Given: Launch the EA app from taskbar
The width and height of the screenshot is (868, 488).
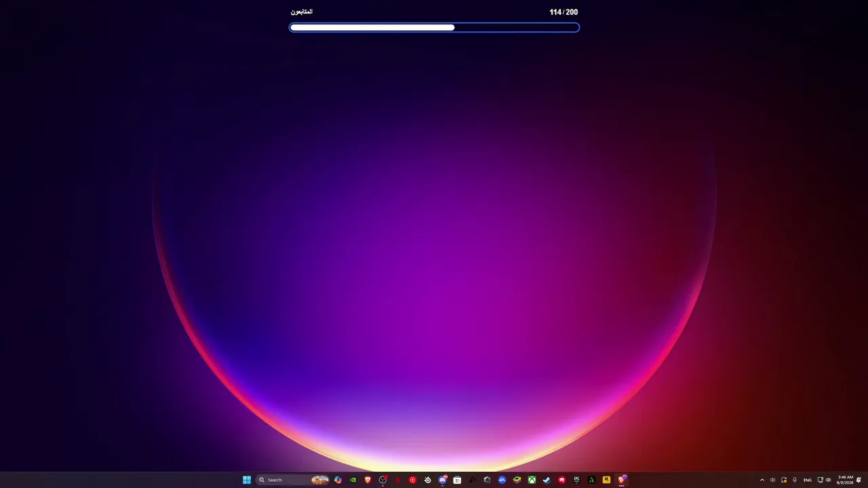Looking at the screenshot, I should (x=502, y=480).
